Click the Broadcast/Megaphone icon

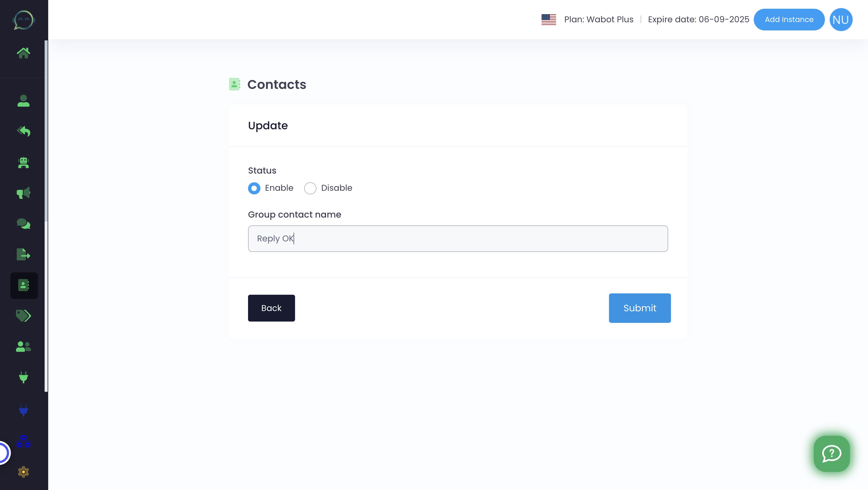point(24,193)
